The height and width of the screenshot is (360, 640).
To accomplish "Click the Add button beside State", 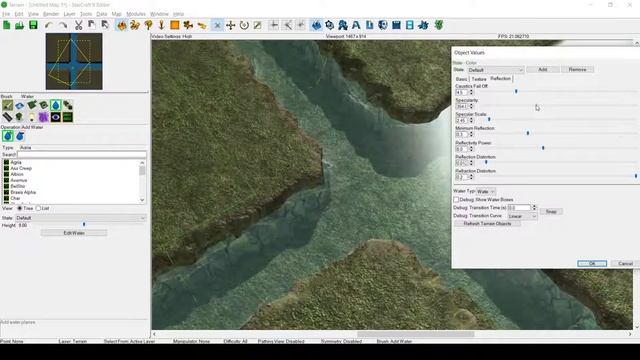I will click(x=543, y=69).
